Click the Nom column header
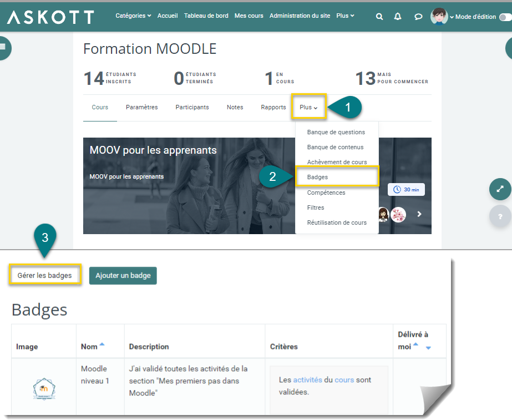 [x=89, y=347]
